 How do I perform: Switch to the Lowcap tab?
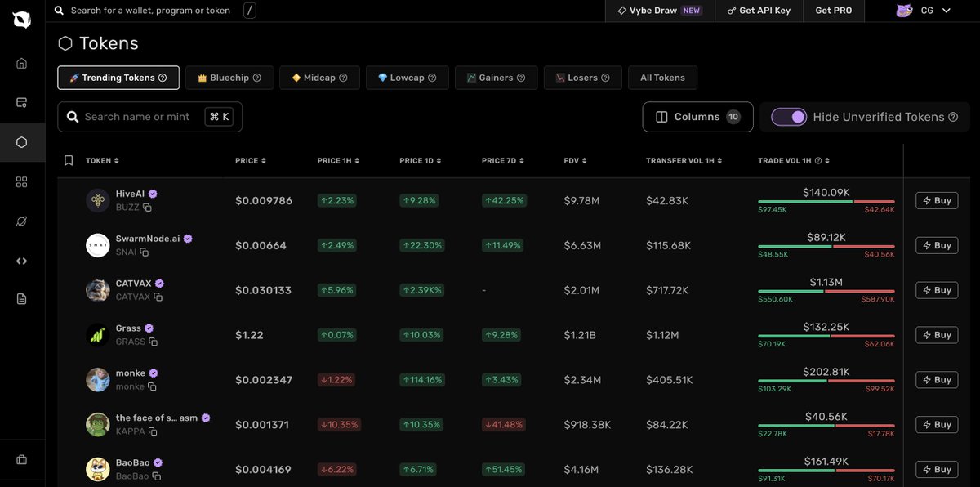click(407, 78)
